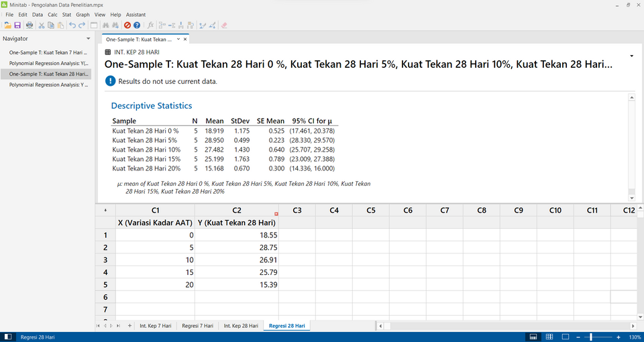The width and height of the screenshot is (644, 342).
Task: Open the output tab dropdown chevron
Action: (x=178, y=40)
